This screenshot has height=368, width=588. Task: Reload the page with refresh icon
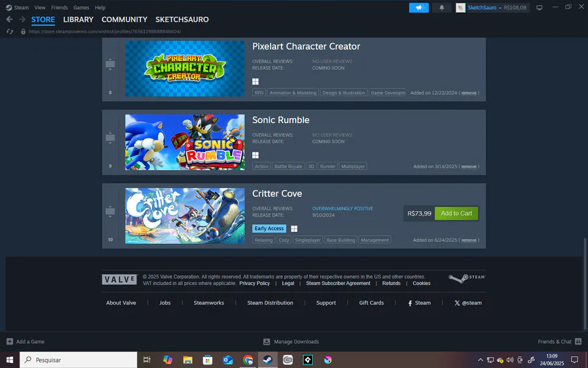pos(10,31)
